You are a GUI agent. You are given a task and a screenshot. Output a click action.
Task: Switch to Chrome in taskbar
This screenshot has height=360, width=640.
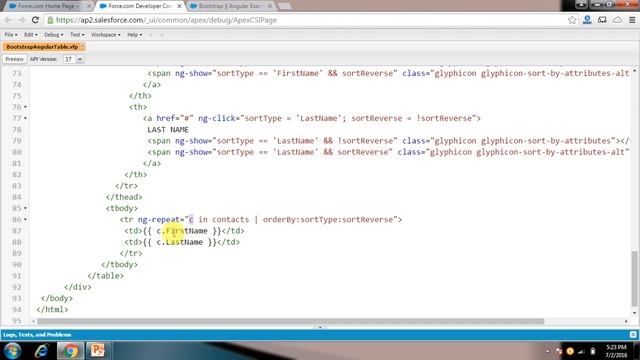point(70,351)
